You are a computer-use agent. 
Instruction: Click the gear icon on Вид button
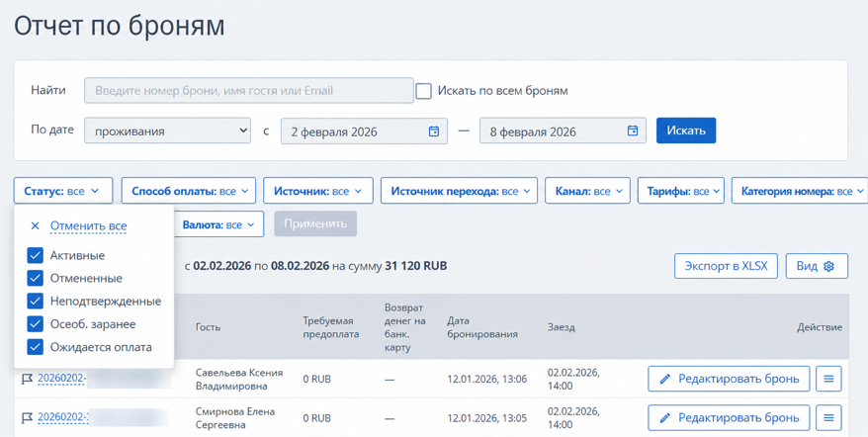coord(828,266)
